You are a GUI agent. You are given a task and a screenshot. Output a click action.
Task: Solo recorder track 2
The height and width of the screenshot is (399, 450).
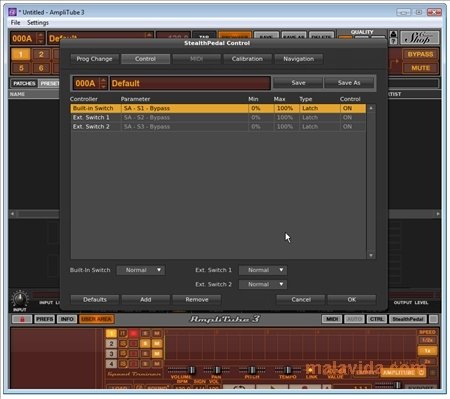click(145, 343)
